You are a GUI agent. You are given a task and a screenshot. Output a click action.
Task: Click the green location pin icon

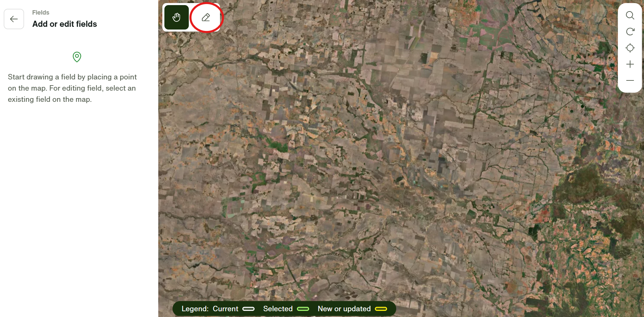(77, 57)
